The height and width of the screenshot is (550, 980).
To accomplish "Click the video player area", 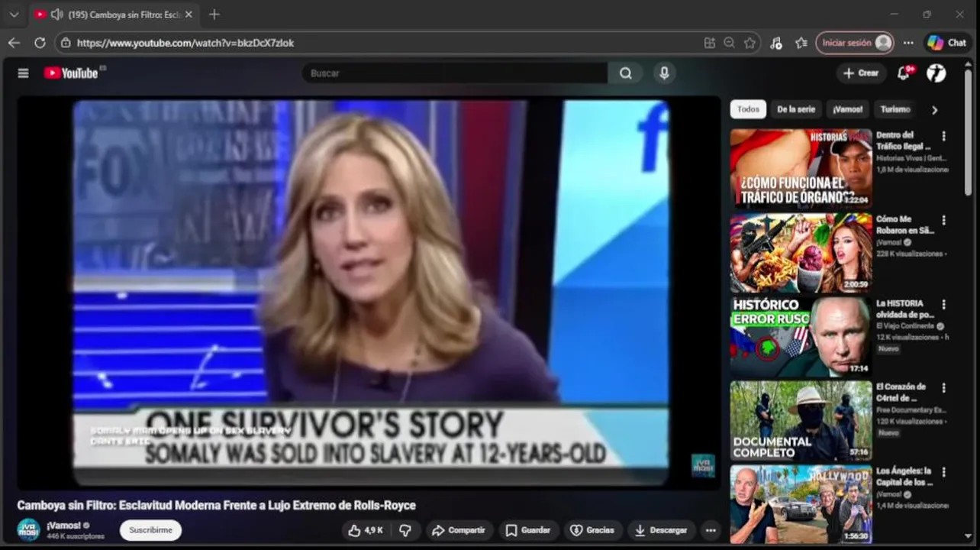I will coord(369,293).
